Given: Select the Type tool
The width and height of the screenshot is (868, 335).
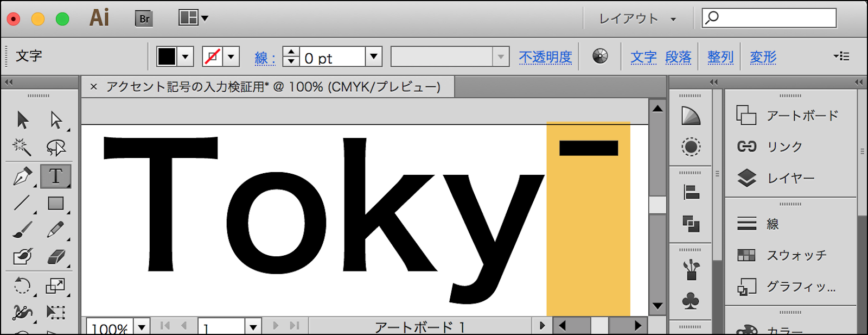Looking at the screenshot, I should [x=55, y=176].
